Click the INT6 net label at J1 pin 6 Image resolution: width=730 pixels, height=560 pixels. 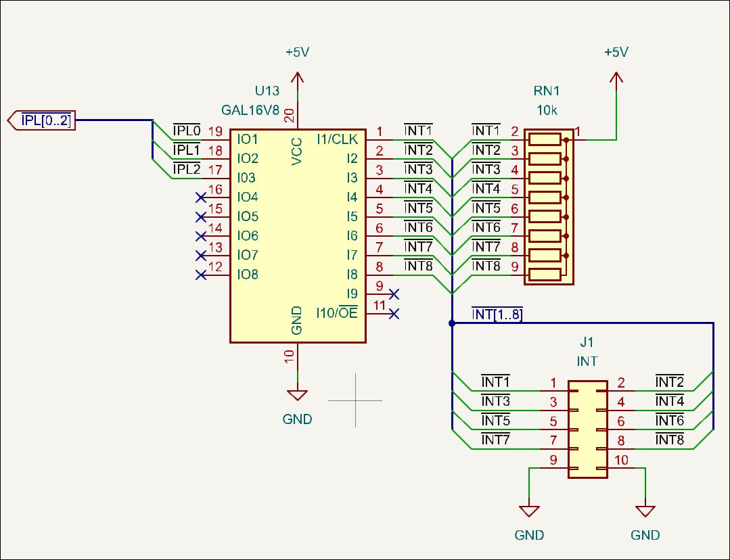point(670,421)
